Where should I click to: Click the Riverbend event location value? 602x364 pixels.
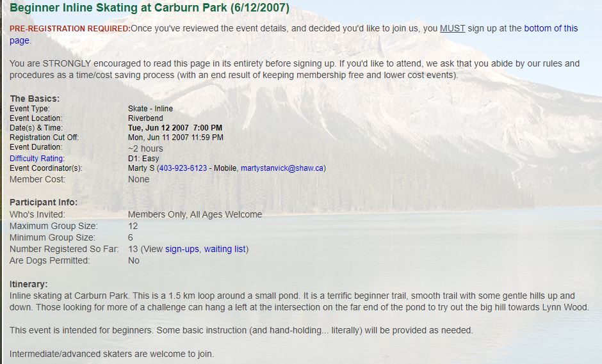tap(145, 118)
